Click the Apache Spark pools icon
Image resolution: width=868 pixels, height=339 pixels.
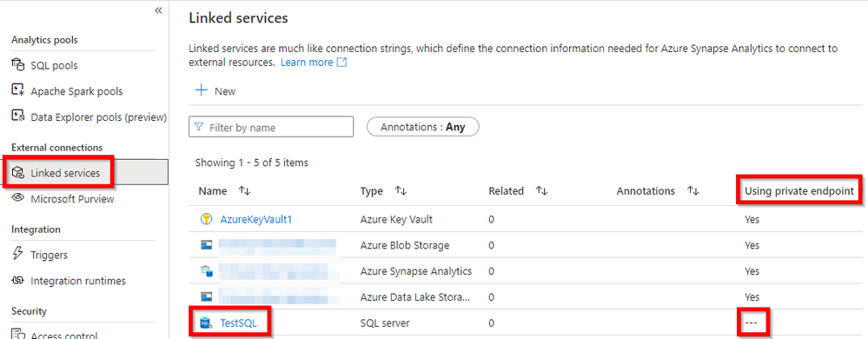point(18,91)
